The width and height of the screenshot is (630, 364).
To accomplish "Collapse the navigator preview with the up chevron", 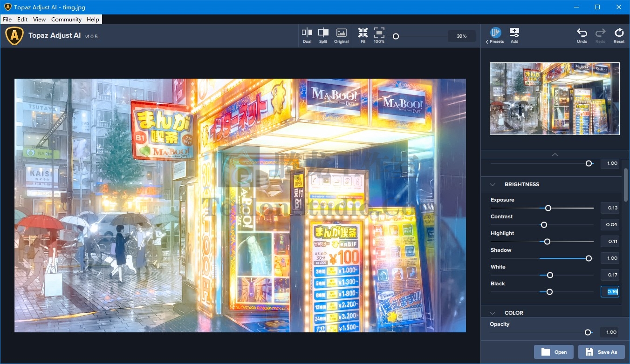I will [555, 154].
